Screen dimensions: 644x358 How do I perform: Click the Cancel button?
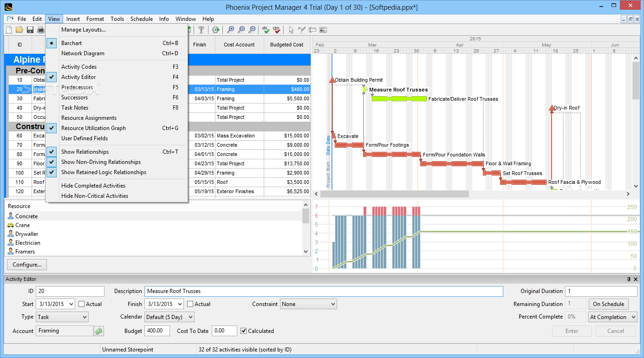click(x=616, y=331)
